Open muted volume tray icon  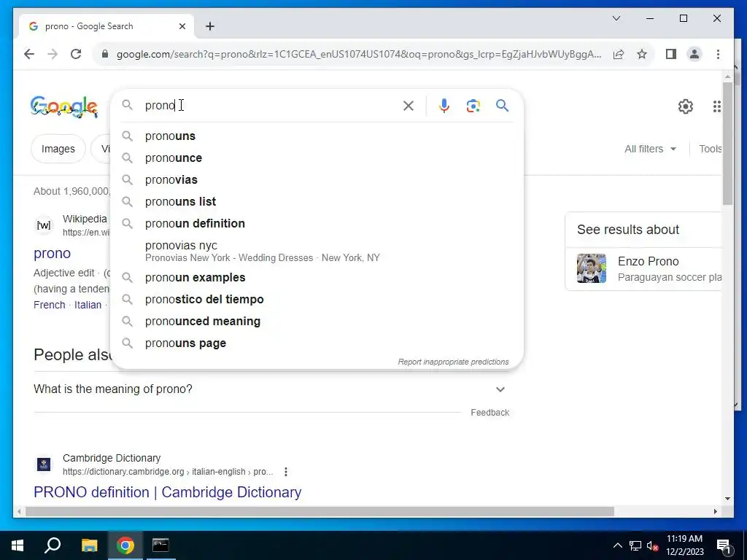coord(652,545)
